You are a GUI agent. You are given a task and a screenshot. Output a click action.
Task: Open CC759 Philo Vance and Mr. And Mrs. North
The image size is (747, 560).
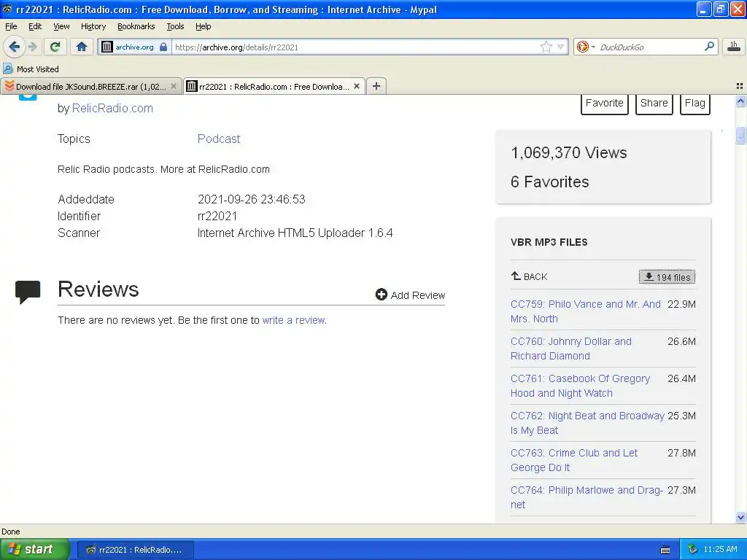pos(586,311)
